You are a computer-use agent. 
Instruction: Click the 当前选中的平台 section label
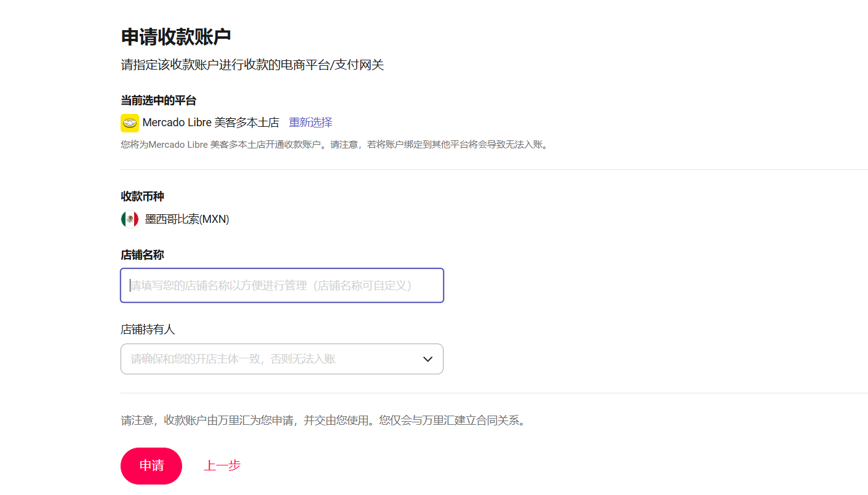click(x=158, y=100)
